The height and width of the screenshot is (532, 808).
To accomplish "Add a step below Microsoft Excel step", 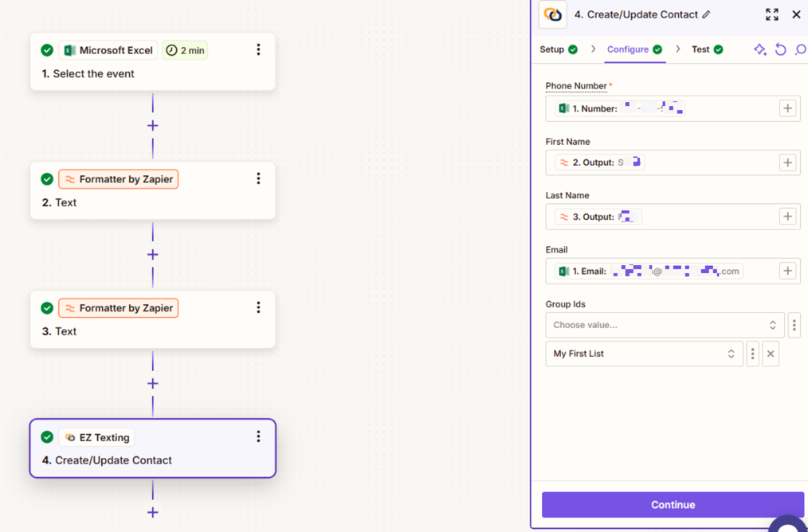I will click(152, 126).
